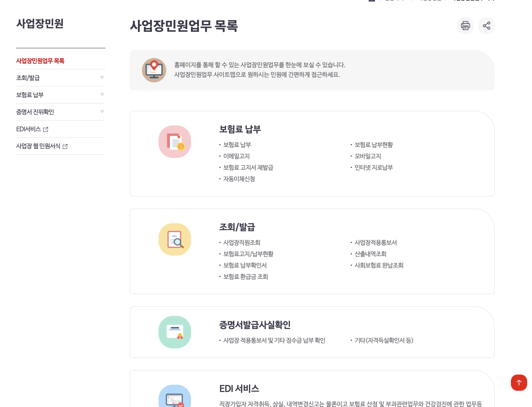The width and height of the screenshot is (532, 407).
Task: Open the 자동이체신청 link
Action: point(239,179)
